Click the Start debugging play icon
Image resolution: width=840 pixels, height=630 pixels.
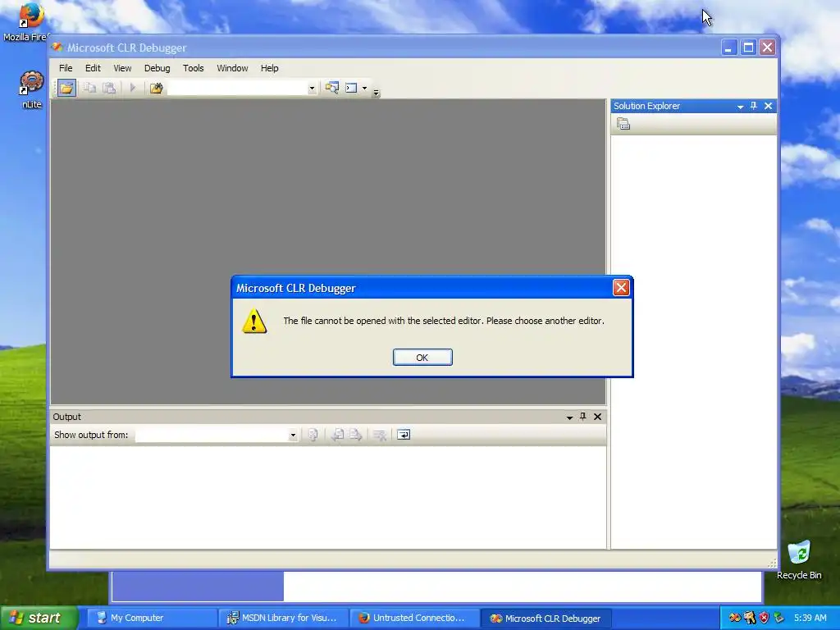pyautogui.click(x=133, y=88)
